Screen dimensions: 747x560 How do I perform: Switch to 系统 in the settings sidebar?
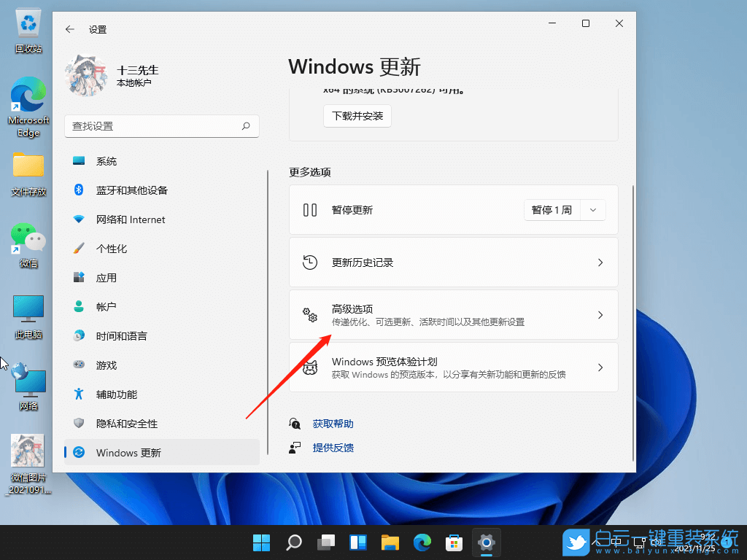pos(79,160)
